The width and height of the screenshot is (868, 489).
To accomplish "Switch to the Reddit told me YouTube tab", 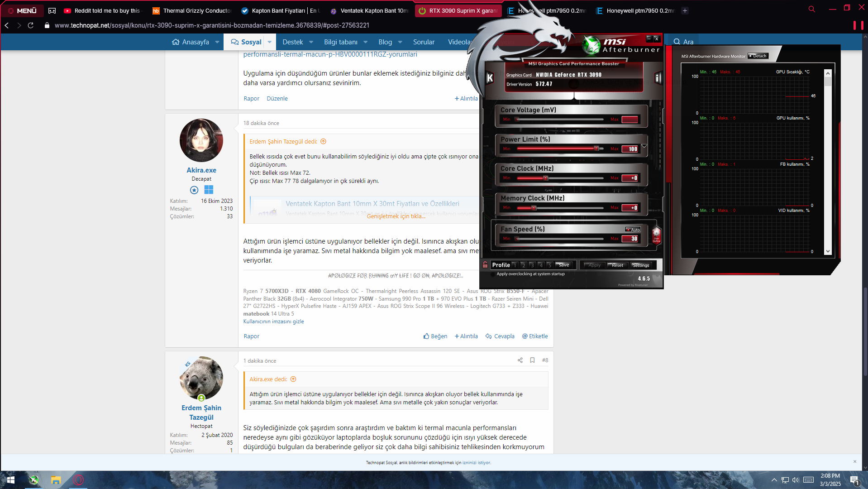I will 103,10.
